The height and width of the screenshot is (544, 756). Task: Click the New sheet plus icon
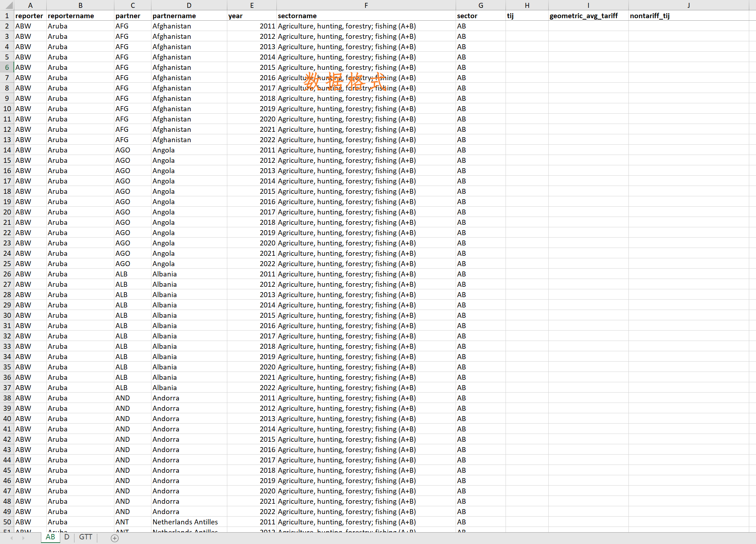[x=115, y=538]
